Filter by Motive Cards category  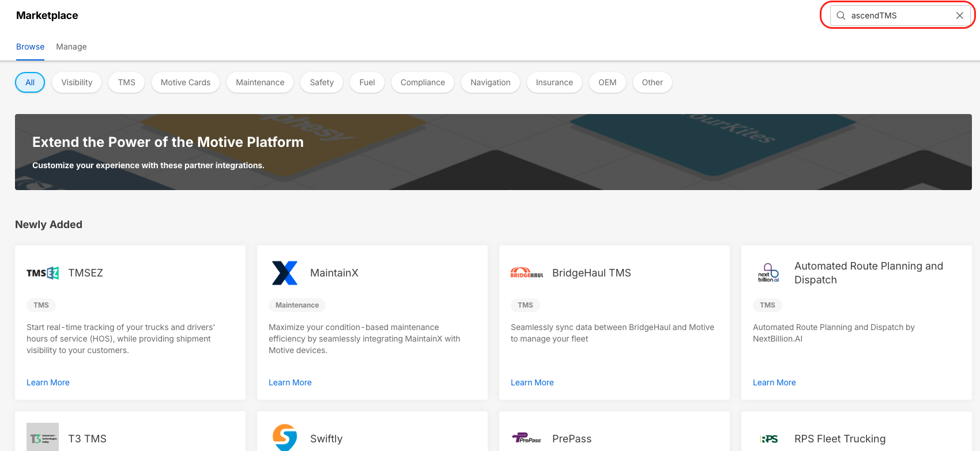186,82
